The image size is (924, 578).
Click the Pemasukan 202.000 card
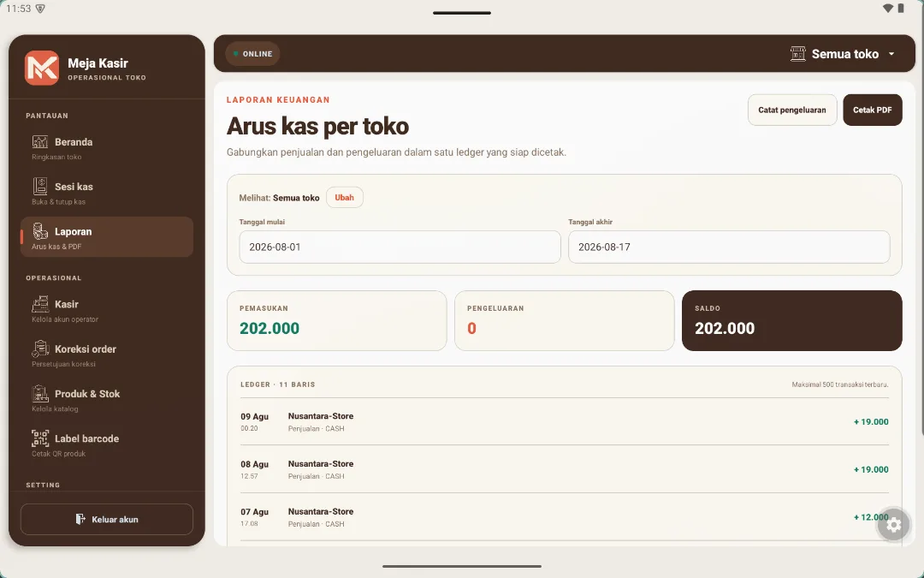[x=336, y=320]
